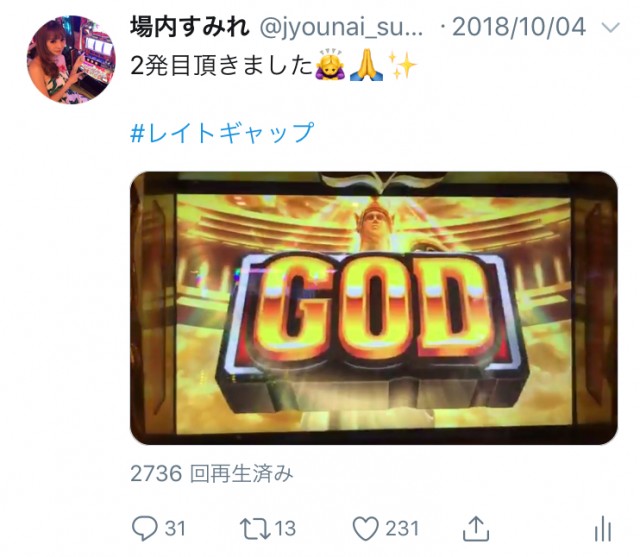Open the reply comment icon
This screenshot has width=640, height=557.
144,528
